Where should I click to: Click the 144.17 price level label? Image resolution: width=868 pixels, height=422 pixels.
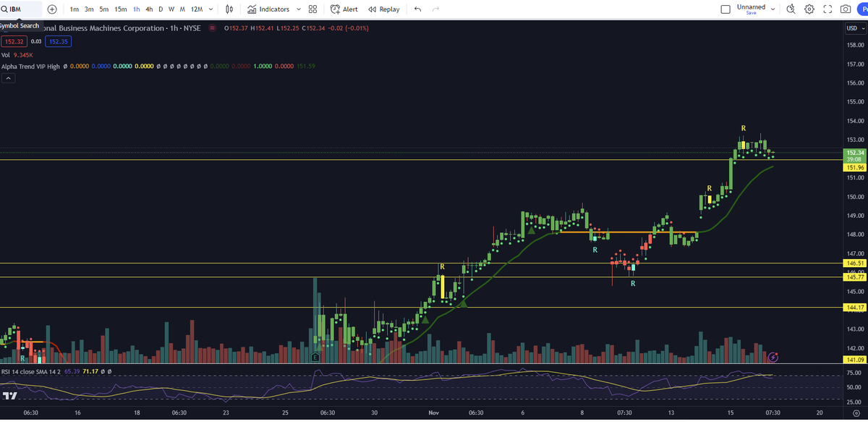(x=855, y=308)
